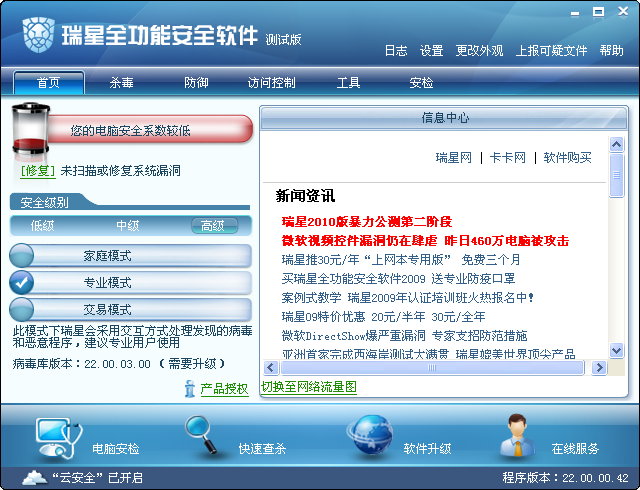Open news 瑞星推30元/年 上网本专用版
640x490 pixels.
(401, 260)
